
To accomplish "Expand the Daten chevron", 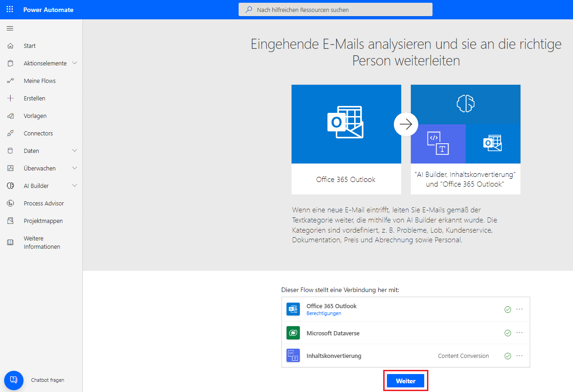I will click(75, 151).
